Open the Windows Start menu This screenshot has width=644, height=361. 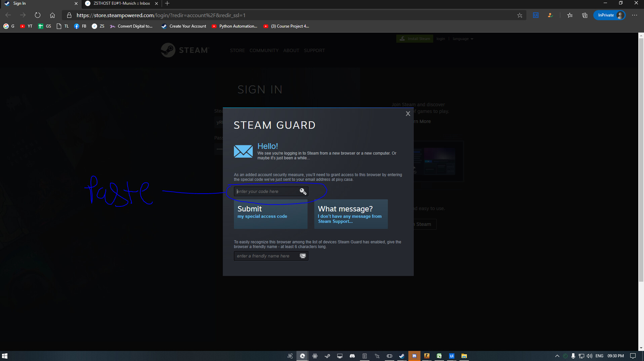[5, 356]
